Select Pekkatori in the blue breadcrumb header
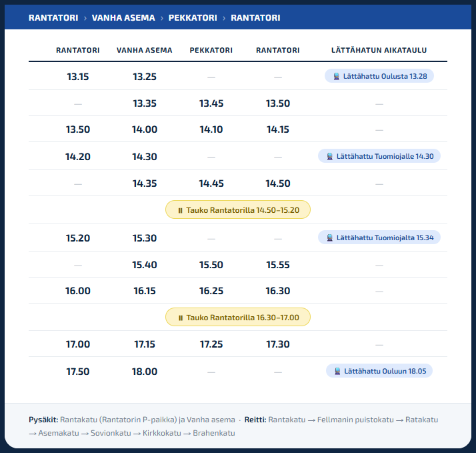The image size is (476, 453). tap(193, 17)
